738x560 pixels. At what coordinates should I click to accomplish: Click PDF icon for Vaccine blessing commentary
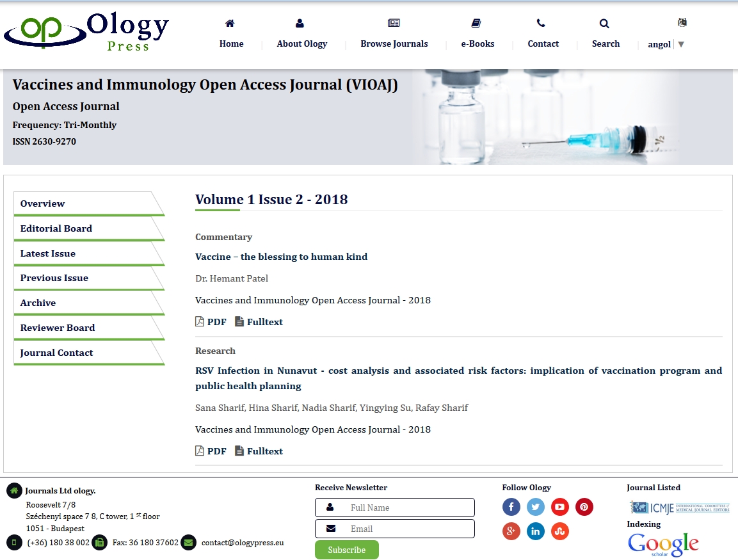coord(200,321)
